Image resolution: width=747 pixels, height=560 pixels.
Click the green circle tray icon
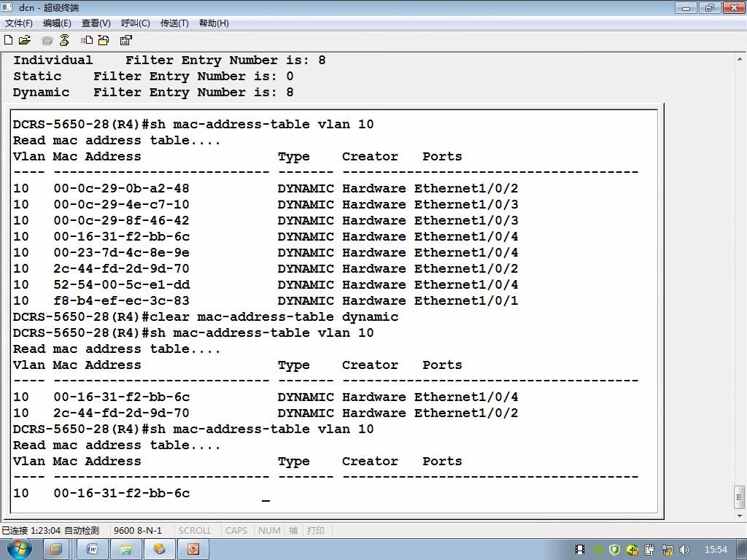click(598, 550)
